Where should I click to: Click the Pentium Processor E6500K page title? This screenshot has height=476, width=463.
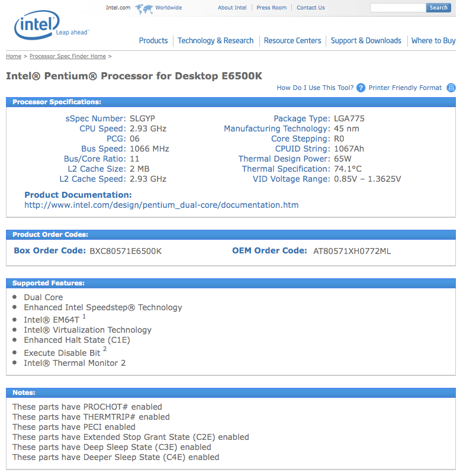coord(134,76)
